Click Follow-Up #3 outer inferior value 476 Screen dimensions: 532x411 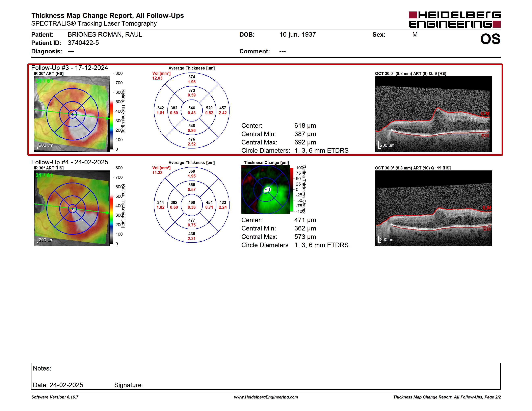point(191,139)
